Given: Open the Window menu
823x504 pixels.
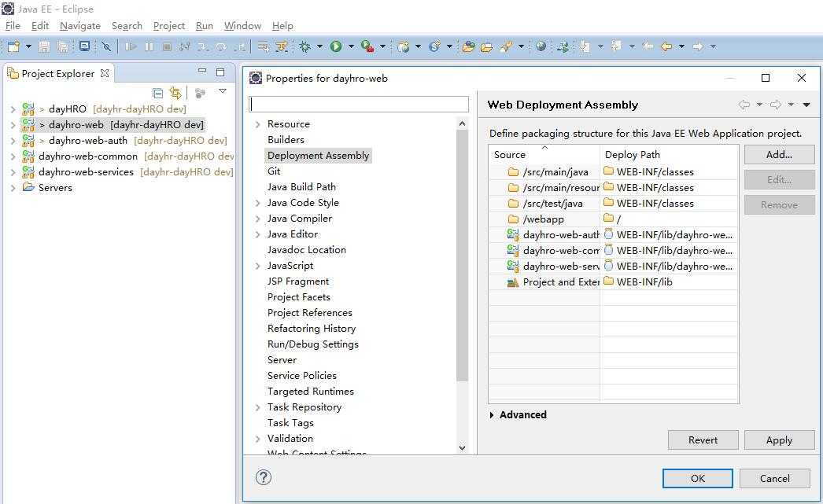Looking at the screenshot, I should click(242, 25).
